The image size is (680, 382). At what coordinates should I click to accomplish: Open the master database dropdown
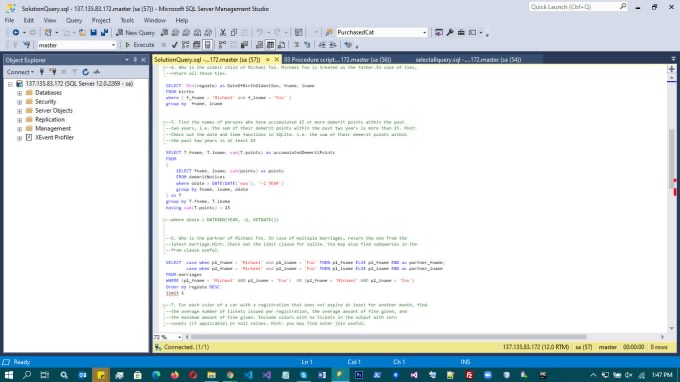coord(113,45)
